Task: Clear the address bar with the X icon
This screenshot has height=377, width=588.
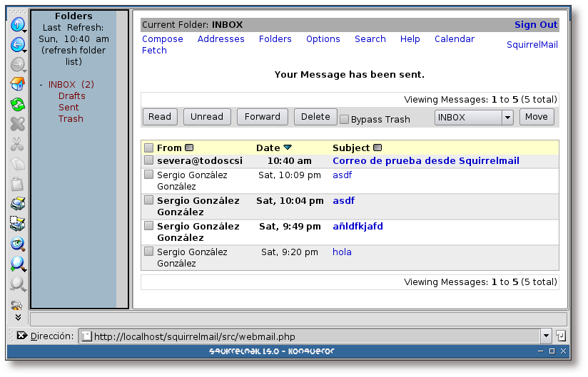Action: tap(21, 336)
